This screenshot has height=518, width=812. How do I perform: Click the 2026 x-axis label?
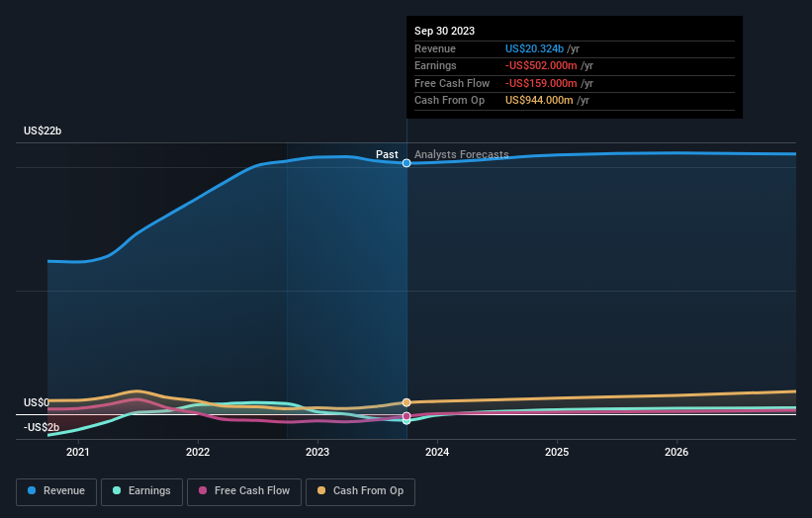pyautogui.click(x=677, y=452)
